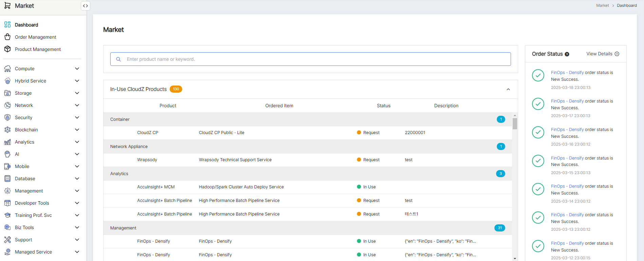644x261 pixels.
Task: Click the Compute cloud icon
Action: click(x=7, y=69)
